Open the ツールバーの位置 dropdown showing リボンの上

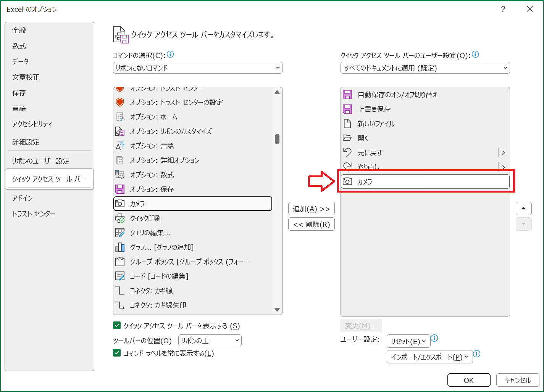pos(210,341)
